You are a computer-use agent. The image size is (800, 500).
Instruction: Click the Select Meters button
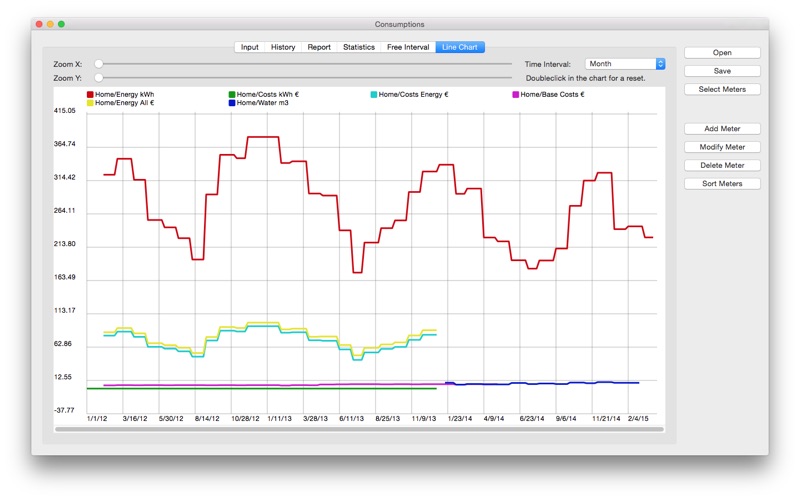722,89
